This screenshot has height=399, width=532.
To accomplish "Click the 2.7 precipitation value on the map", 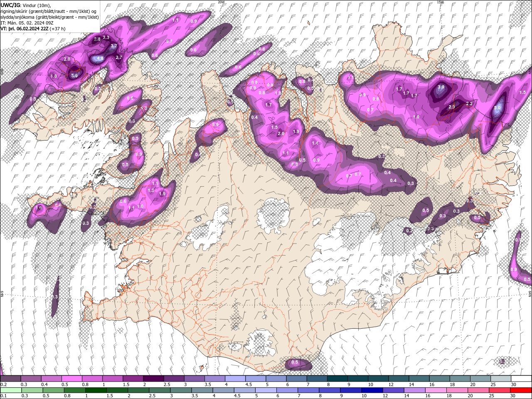I will (119, 57).
